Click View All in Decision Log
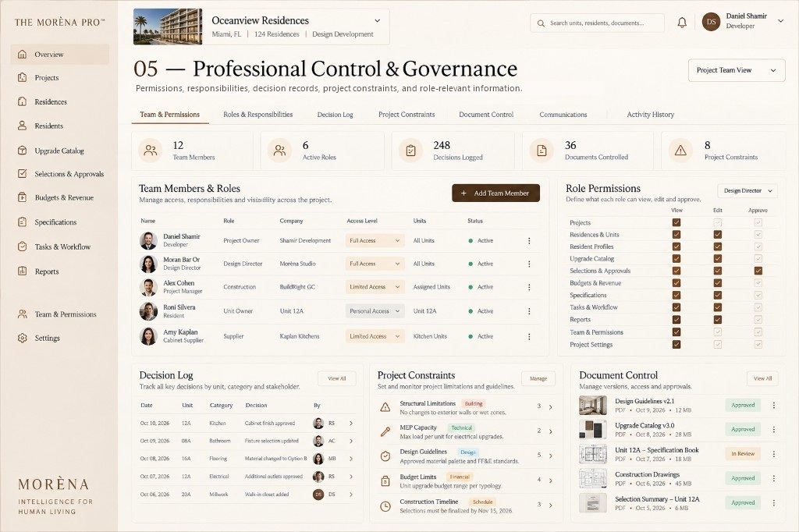 pos(337,378)
